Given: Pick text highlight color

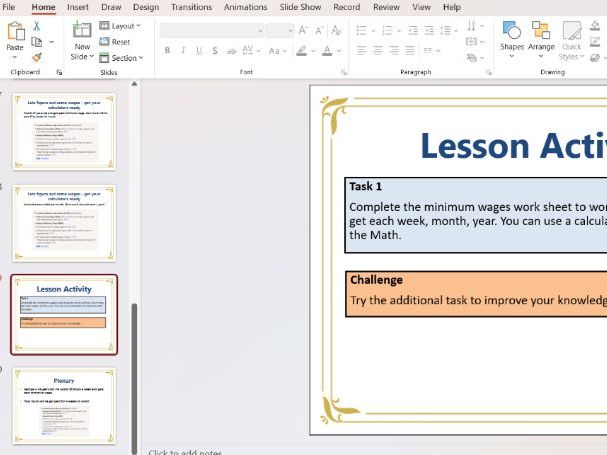Looking at the screenshot, I should pos(302,50).
